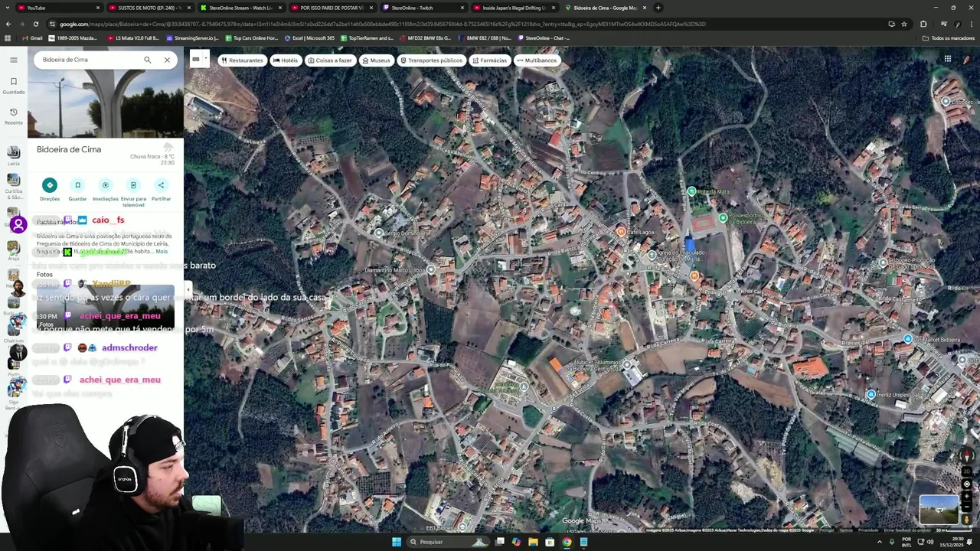Switch to Inside Japan's Illegal Drifting tab
980x551 pixels.
514,8
